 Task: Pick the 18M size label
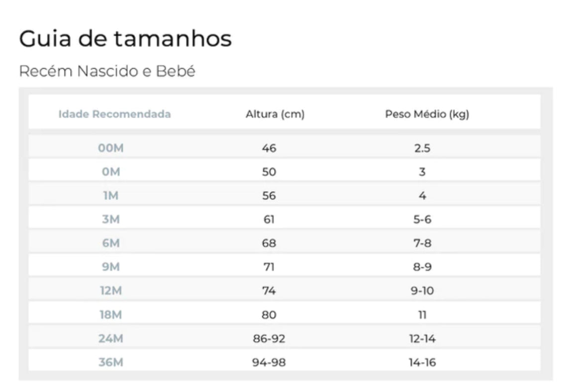[111, 315]
